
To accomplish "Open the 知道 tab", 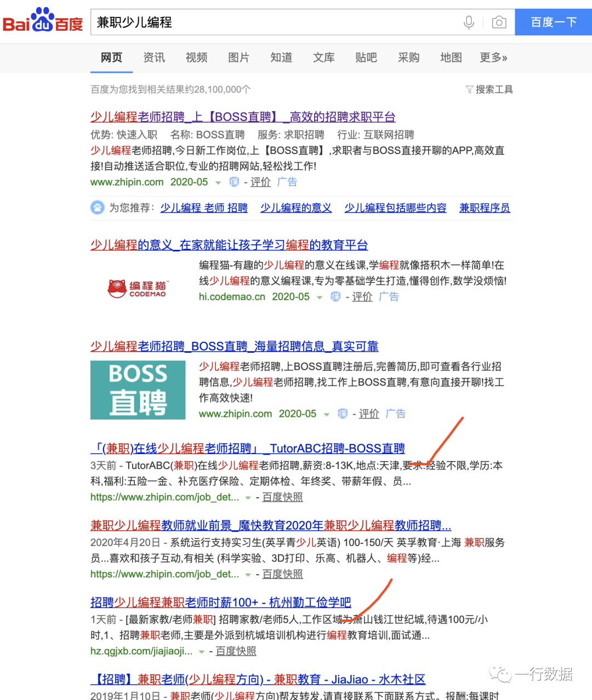I will (281, 58).
